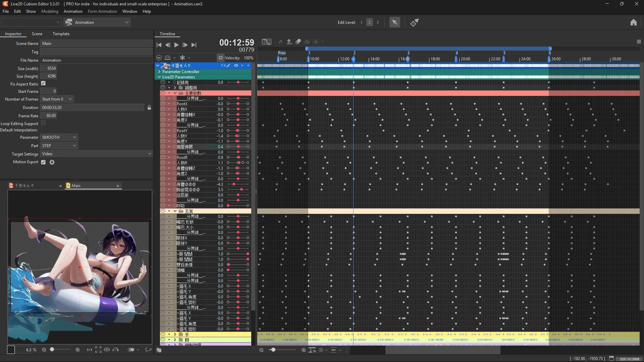Expand the Parameter Controller track
Image resolution: width=644 pixels, height=362 pixels.
(x=159, y=72)
